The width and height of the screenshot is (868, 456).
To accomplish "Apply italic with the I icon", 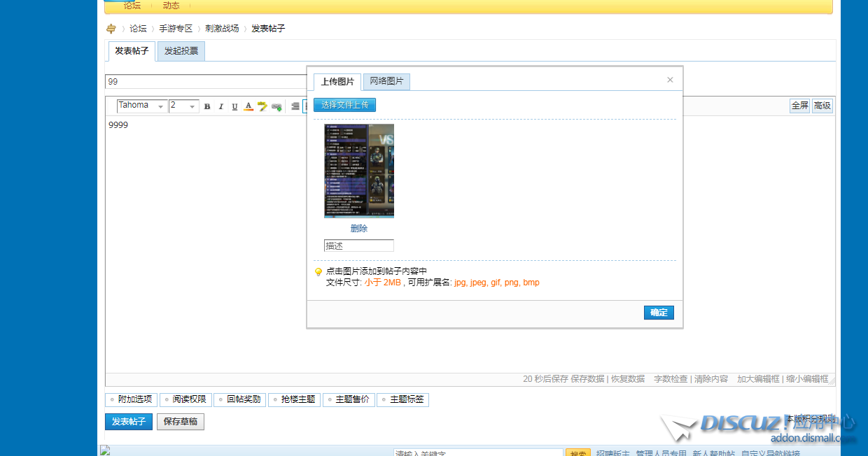I will click(220, 107).
